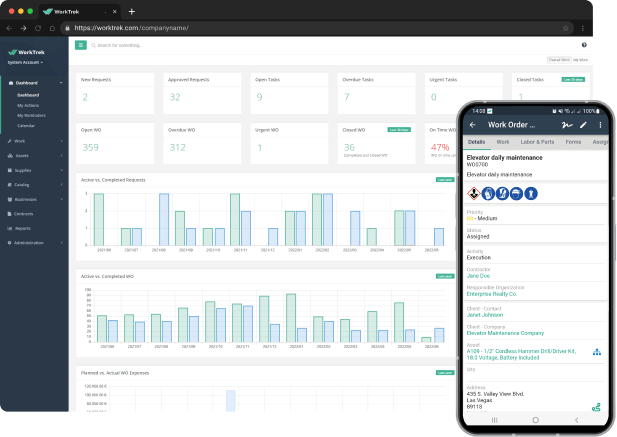The image size is (617, 437).
Task: Switch to Overall Work view
Action: click(x=558, y=60)
